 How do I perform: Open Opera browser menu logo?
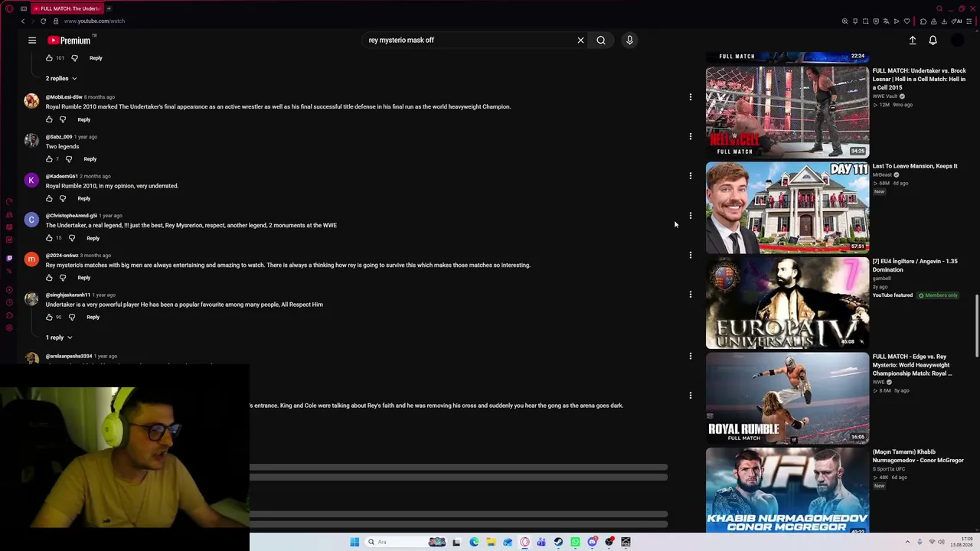pos(9,8)
